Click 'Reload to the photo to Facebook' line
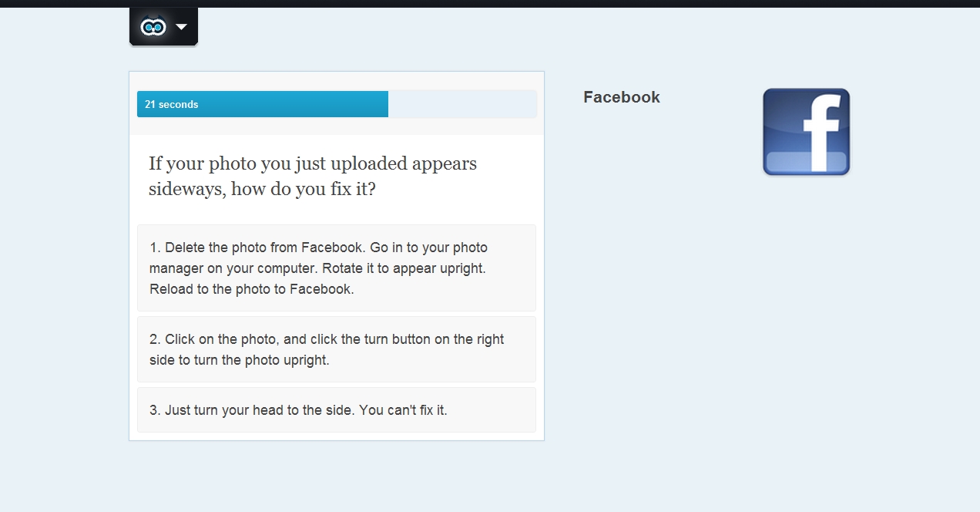 [251, 290]
